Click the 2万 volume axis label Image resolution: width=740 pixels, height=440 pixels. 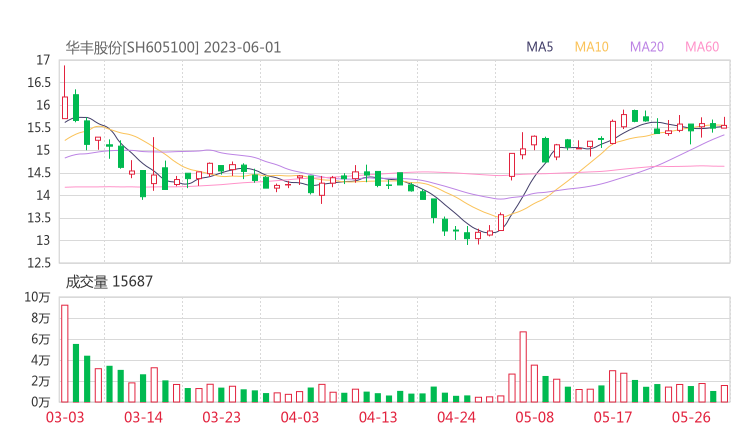pyautogui.click(x=41, y=381)
